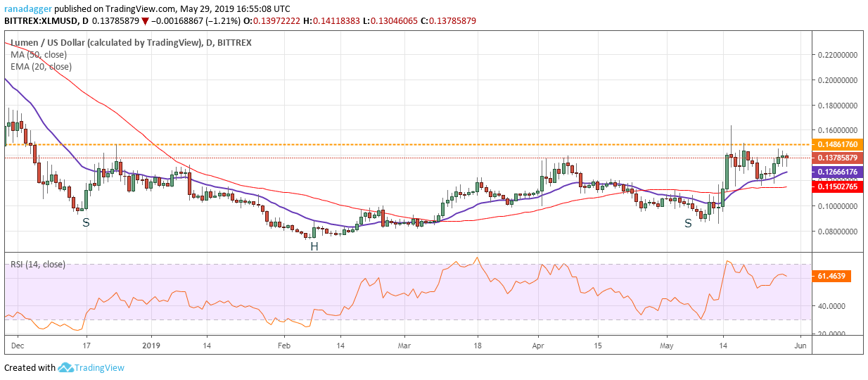Open the TradingView link in the footer
Viewport: 868px width, 380px height.
click(100, 367)
